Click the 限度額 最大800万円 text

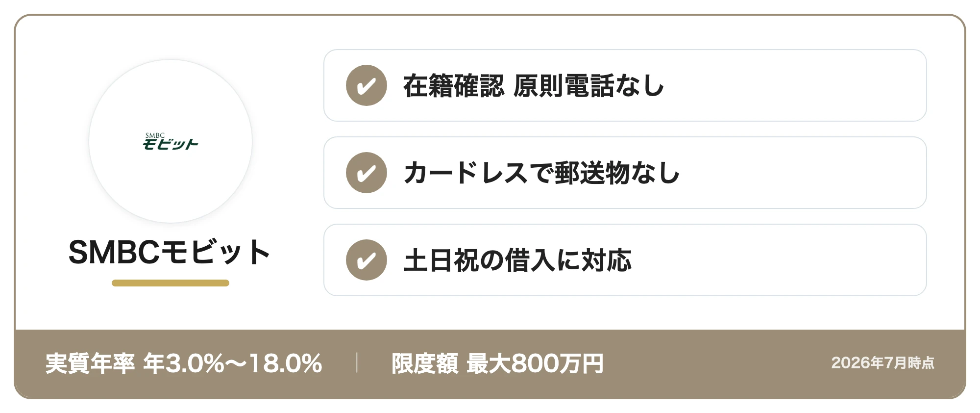click(497, 363)
